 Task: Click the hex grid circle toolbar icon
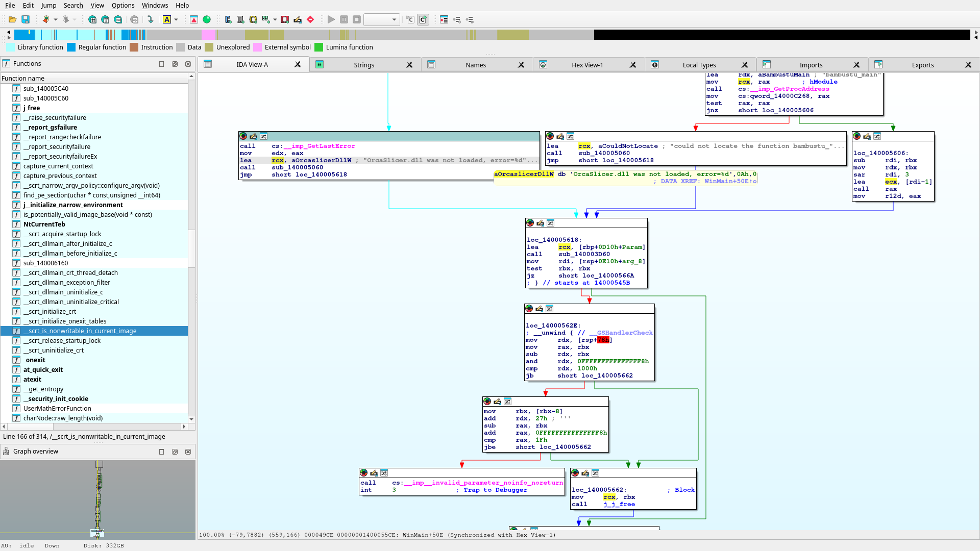pos(92,19)
